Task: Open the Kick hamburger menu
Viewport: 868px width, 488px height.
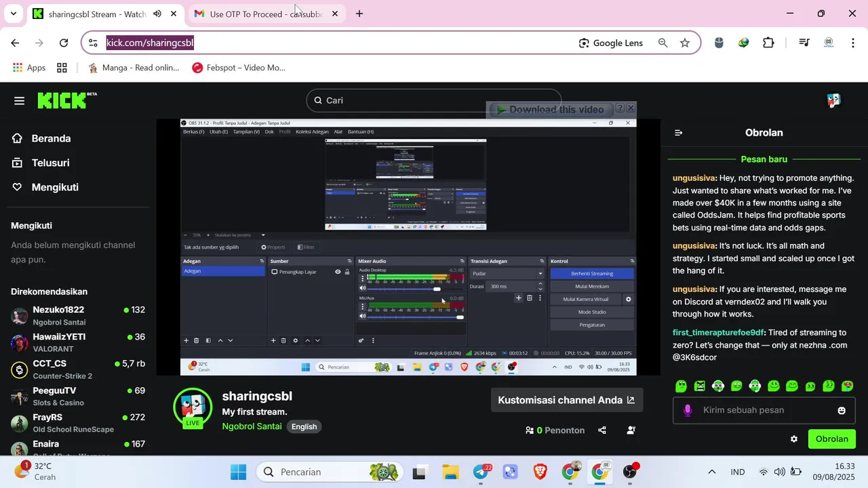Action: [x=19, y=101]
